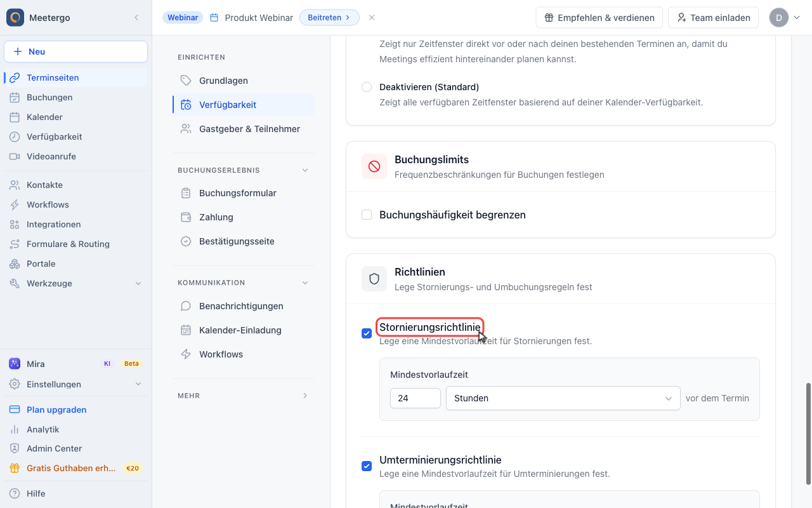Click the Produkt Webinar title

click(259, 18)
